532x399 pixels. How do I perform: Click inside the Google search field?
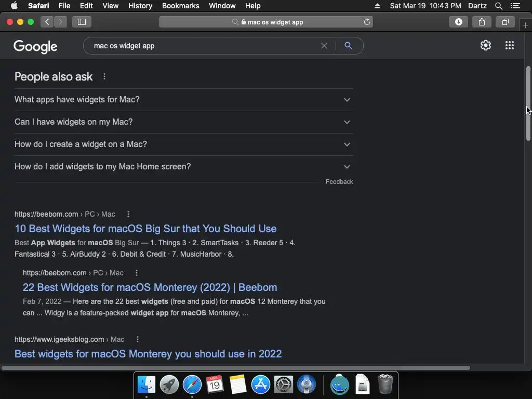tap(204, 46)
